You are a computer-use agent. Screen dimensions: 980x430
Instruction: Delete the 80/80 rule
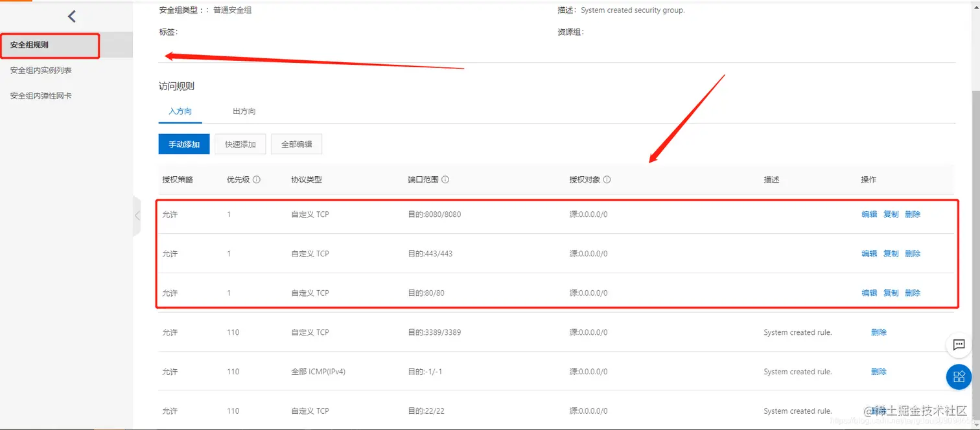click(913, 293)
